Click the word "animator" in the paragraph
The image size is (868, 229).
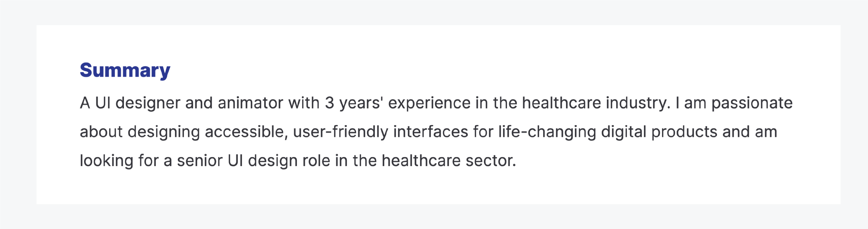pyautogui.click(x=251, y=103)
